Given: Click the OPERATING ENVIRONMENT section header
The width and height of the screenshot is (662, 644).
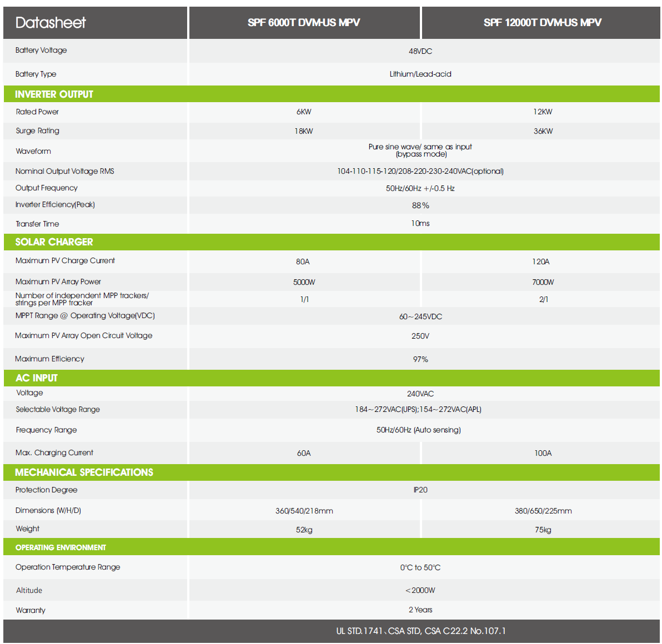Looking at the screenshot, I should point(61,547).
